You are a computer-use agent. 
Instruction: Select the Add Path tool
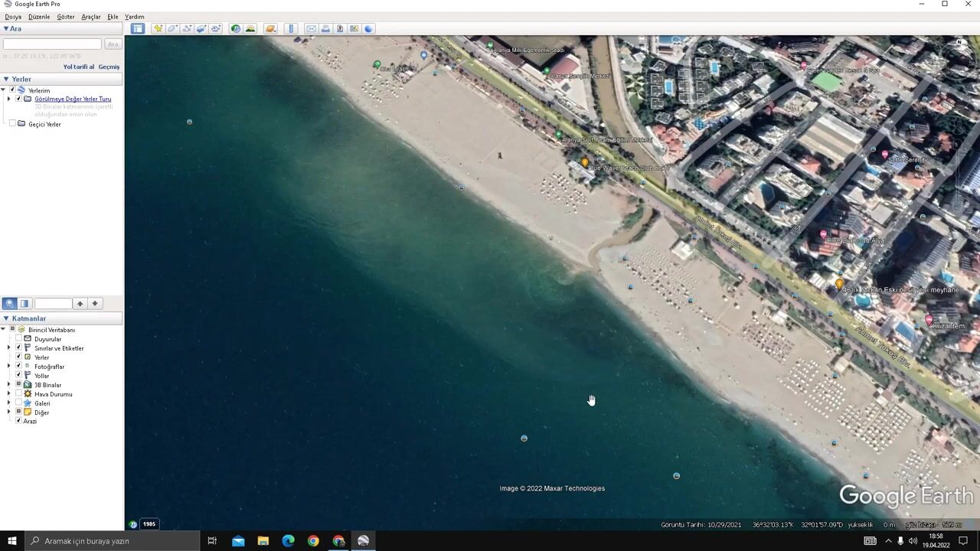(x=187, y=28)
